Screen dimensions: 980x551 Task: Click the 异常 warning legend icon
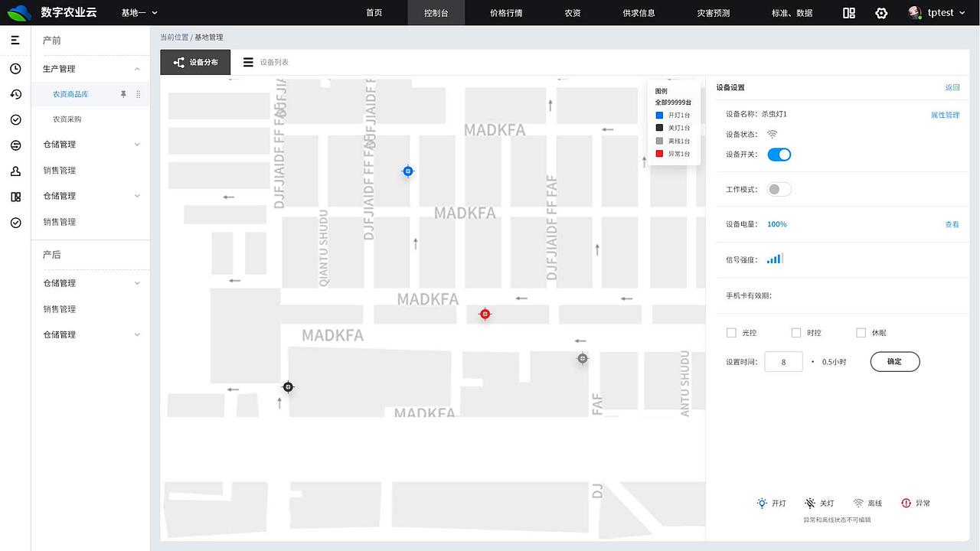coord(906,503)
